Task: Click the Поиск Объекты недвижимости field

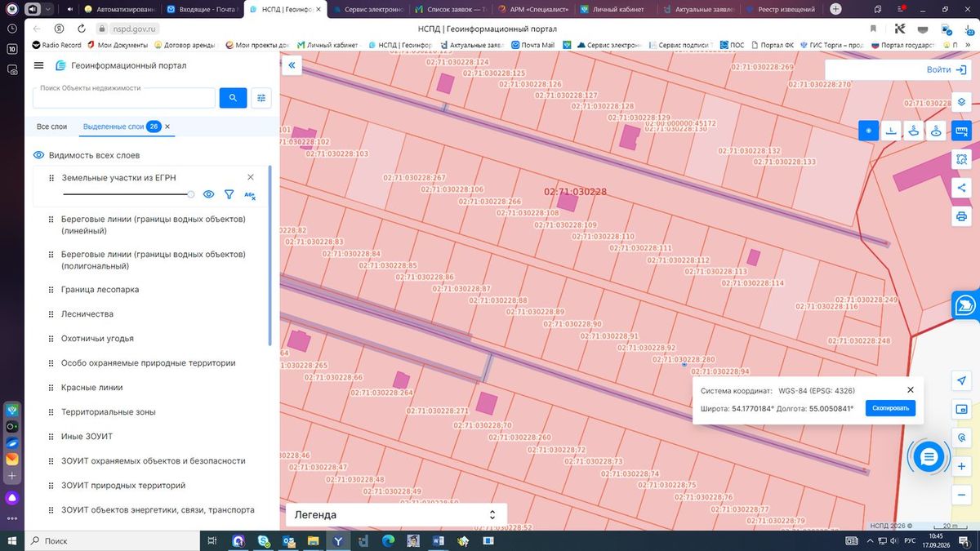Action: 124,98
